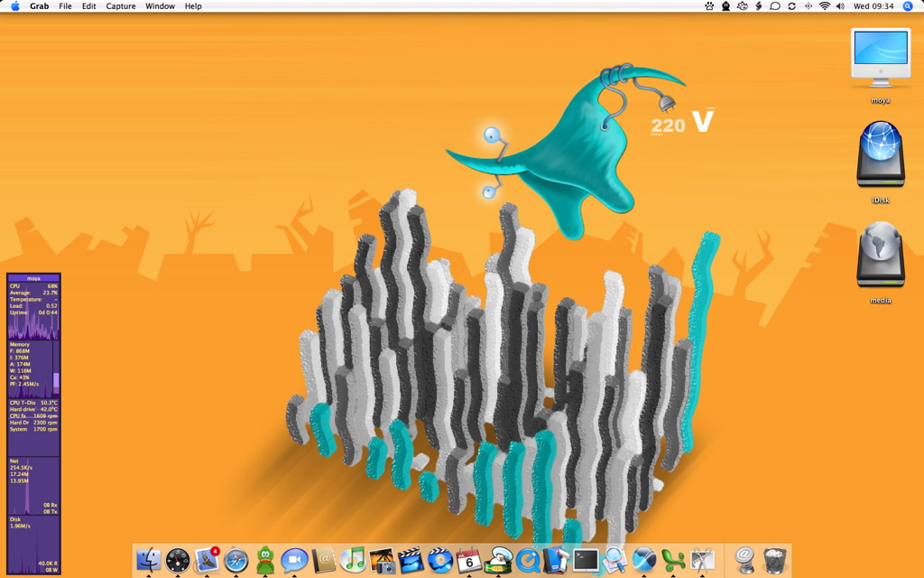The height and width of the screenshot is (578, 924).
Task: Launch iChat video bubble icon
Action: (294, 560)
